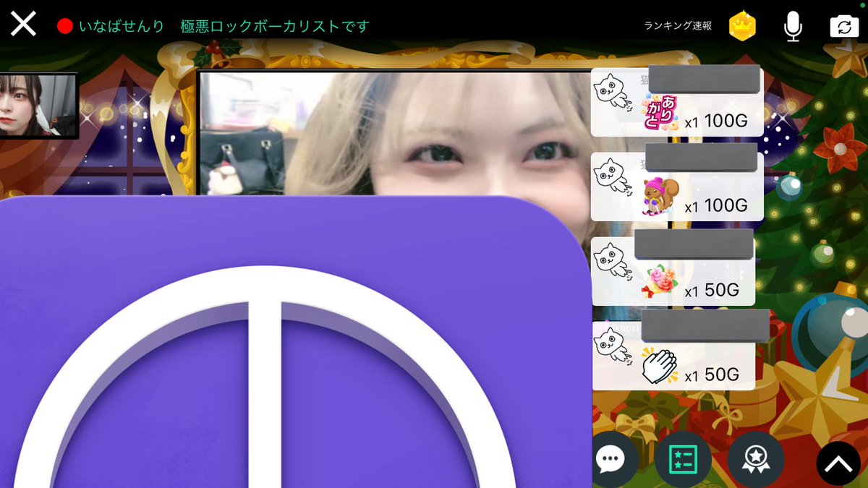Open the mission checklist star-list icon
The width and height of the screenshot is (868, 488).
pyautogui.click(x=684, y=458)
